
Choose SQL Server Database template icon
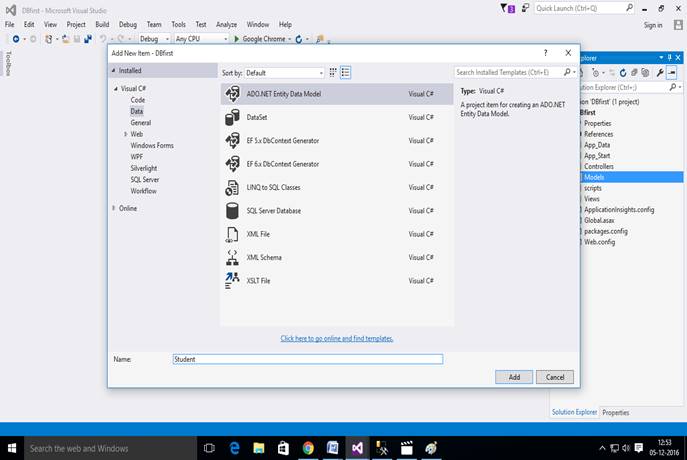(232, 211)
